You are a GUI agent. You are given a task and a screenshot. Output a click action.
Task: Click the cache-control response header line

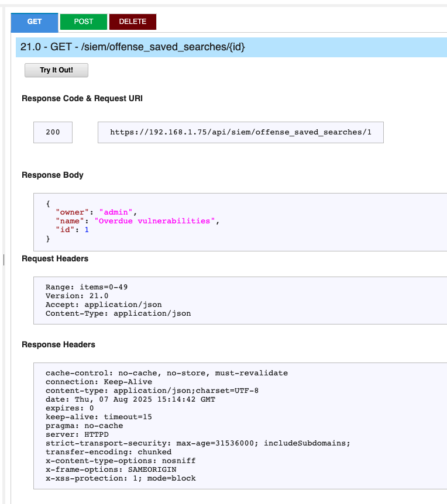tap(167, 373)
